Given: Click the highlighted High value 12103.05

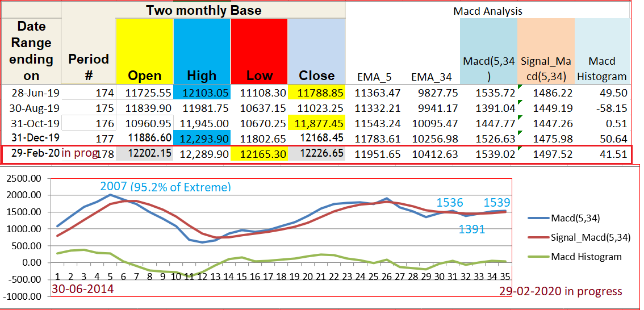Looking at the screenshot, I should [202, 93].
